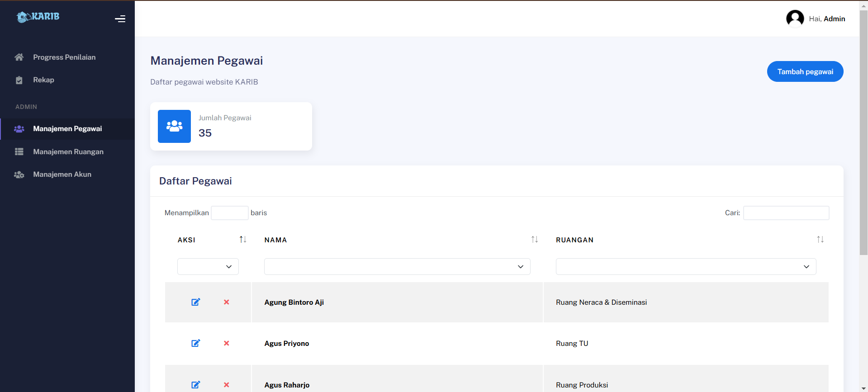Open the Menampilkan rows dropdown

(229, 213)
